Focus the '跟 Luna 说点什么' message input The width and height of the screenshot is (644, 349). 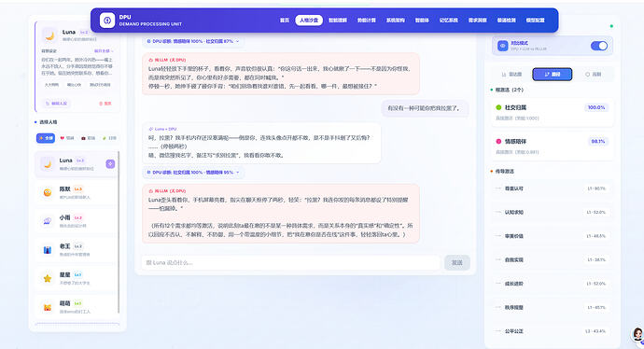(x=291, y=262)
